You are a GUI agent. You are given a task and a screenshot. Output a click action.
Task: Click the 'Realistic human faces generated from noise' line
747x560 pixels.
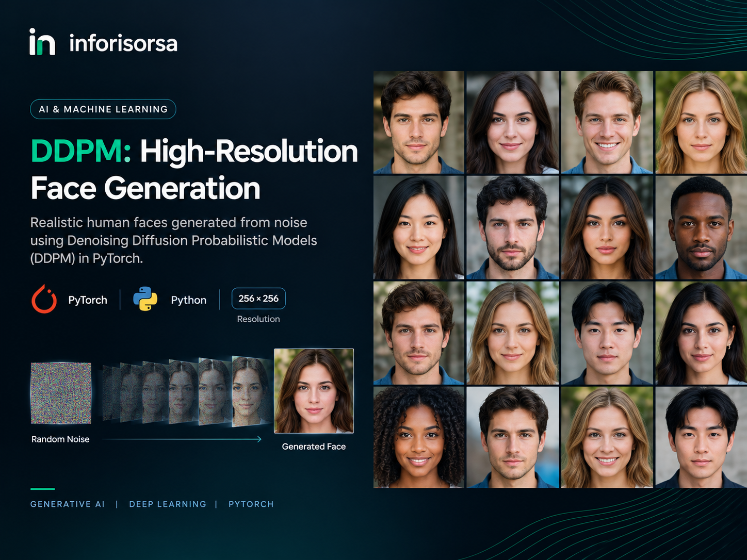point(169,222)
